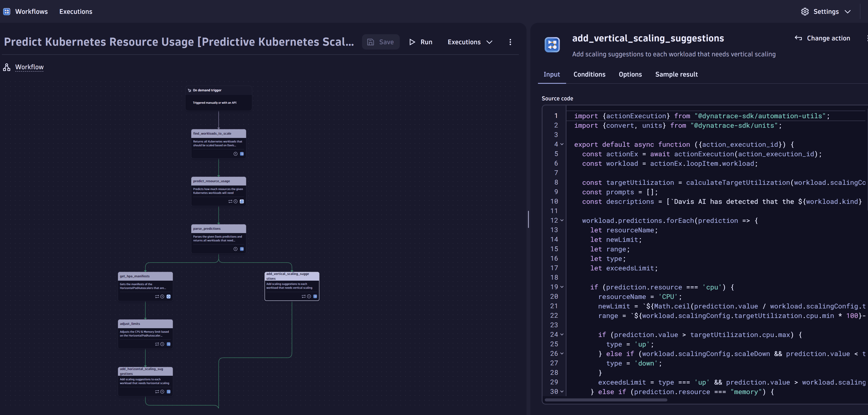Click the JavaScript action icon on find_workloads_to_scale node

tap(242, 154)
